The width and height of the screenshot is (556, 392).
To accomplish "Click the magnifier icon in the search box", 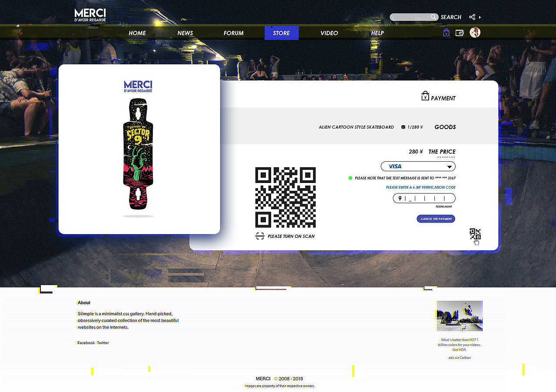I will (x=433, y=17).
